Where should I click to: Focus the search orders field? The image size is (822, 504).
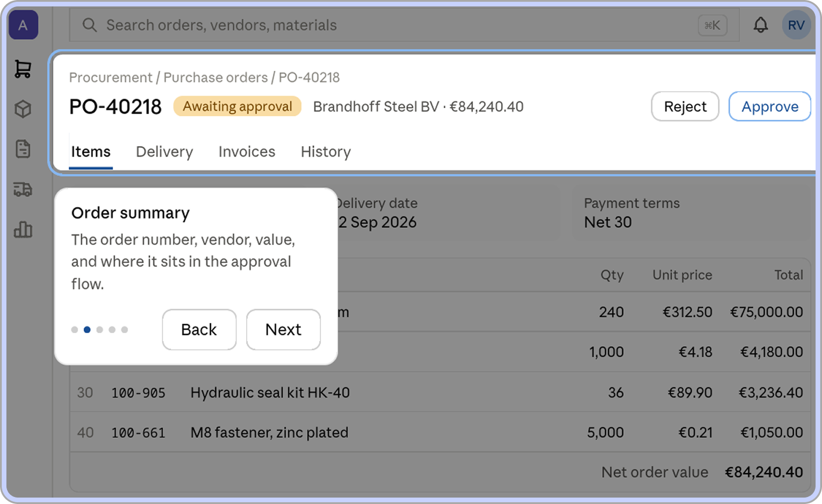[404, 25]
